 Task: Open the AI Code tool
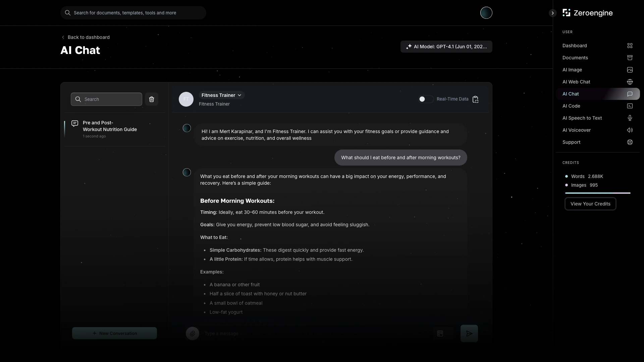572,106
